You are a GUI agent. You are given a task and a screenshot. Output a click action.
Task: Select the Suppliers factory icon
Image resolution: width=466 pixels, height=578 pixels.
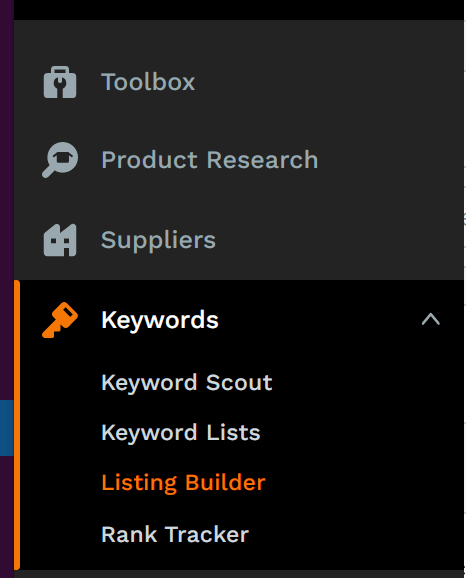pos(60,240)
